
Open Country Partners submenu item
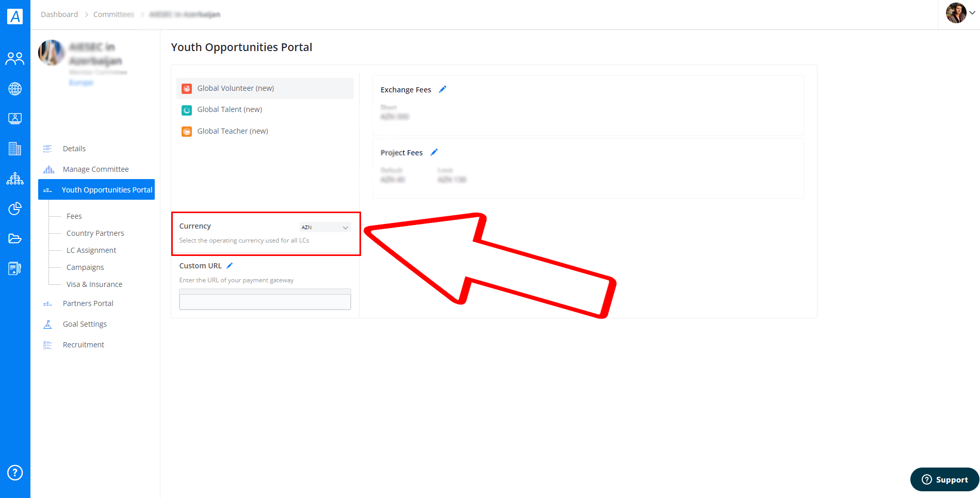pyautogui.click(x=95, y=233)
